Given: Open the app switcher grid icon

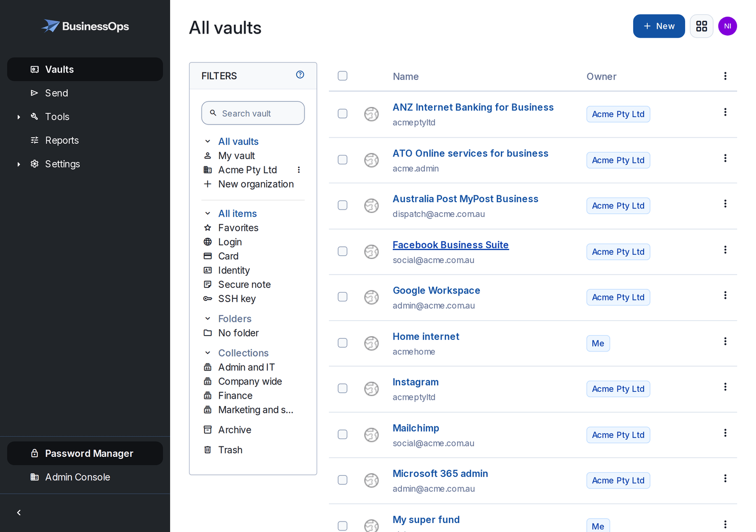Looking at the screenshot, I should pos(701,26).
